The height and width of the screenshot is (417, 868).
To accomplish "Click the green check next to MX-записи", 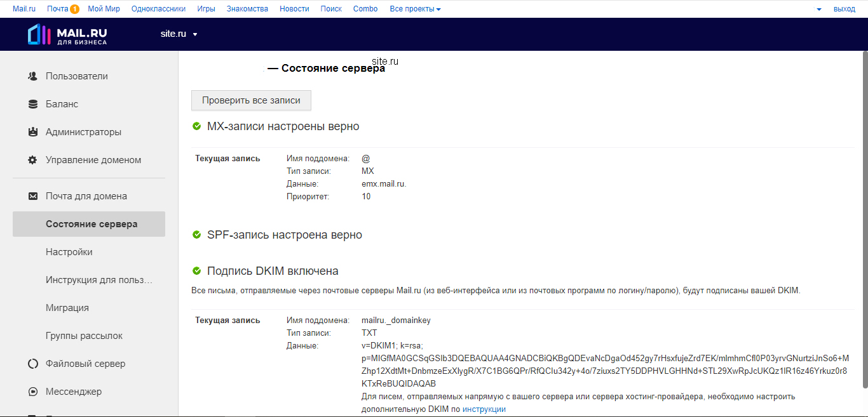I will coord(196,126).
